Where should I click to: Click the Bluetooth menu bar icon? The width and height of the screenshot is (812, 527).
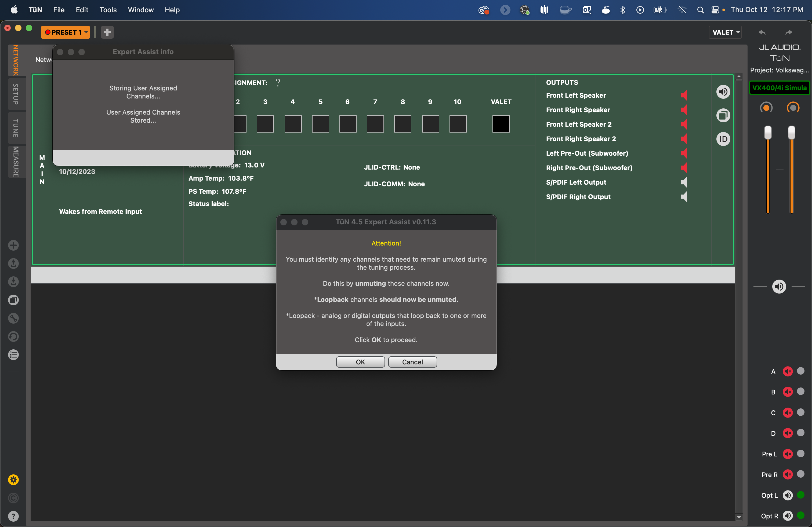pyautogui.click(x=623, y=10)
